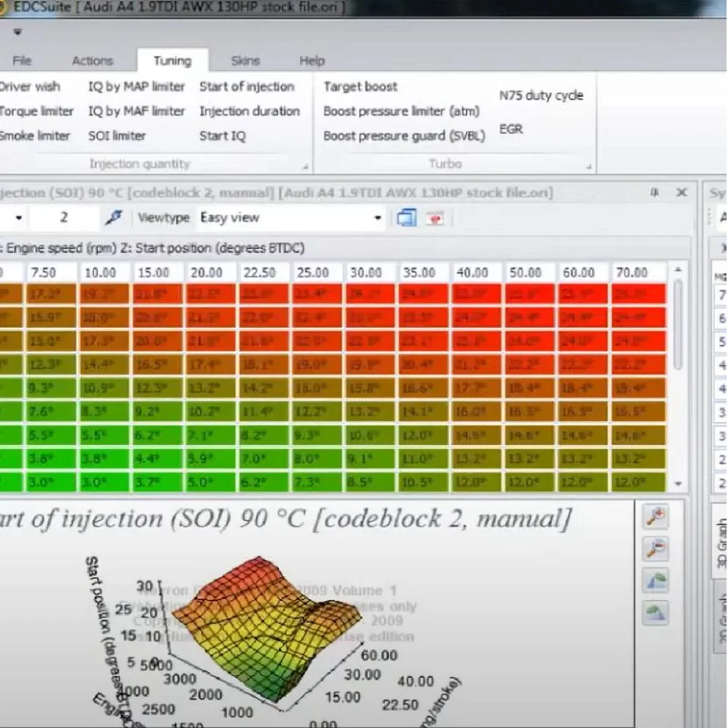Open the dropdown left of value 2
728x728 pixels.
coord(18,218)
